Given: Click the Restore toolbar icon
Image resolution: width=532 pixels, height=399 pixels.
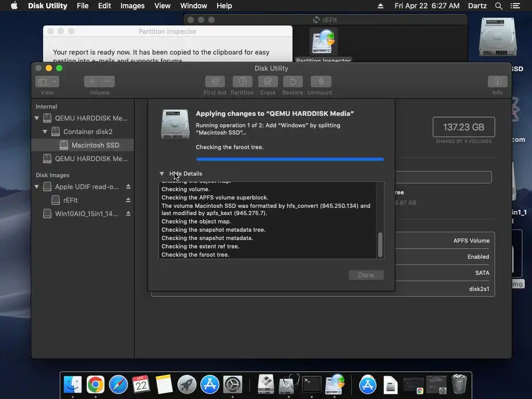Looking at the screenshot, I should (x=292, y=82).
